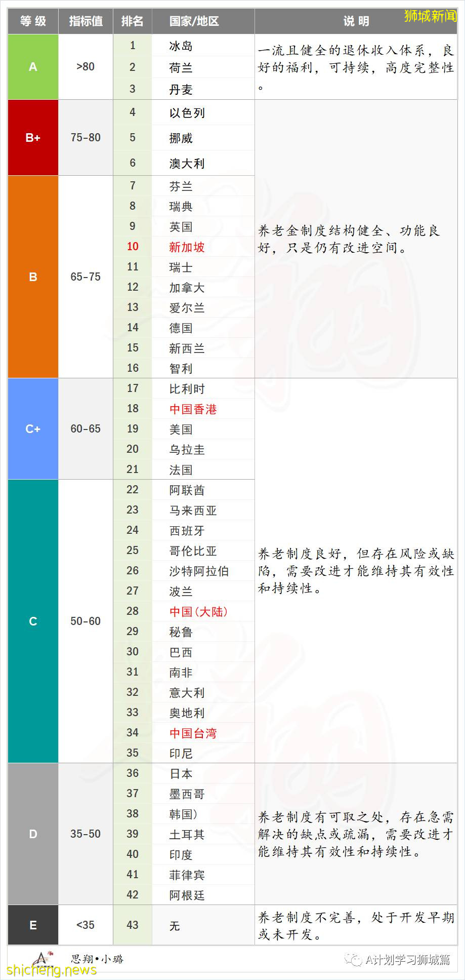The width and height of the screenshot is (465, 980).
Task: Select the blue grade C+ cell
Action: (x=33, y=429)
